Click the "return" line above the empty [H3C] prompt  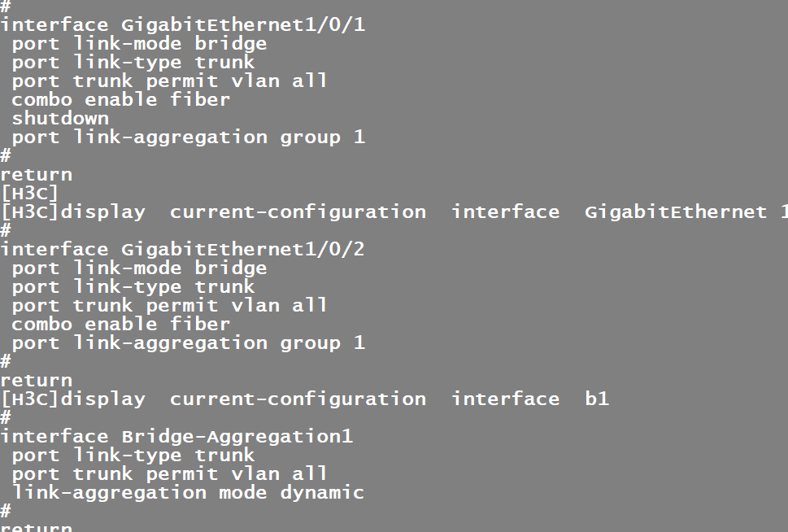click(36, 175)
